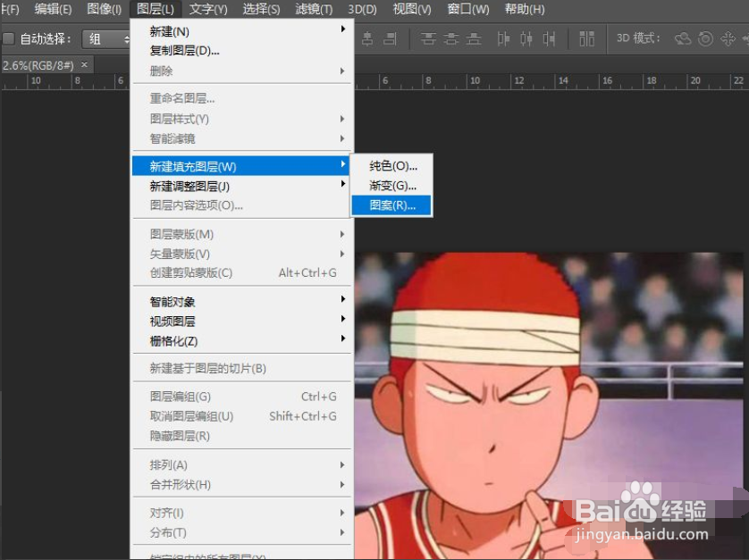
Task: Expand the 图层蒙版(M) submenu arrow
Action: coord(342,234)
